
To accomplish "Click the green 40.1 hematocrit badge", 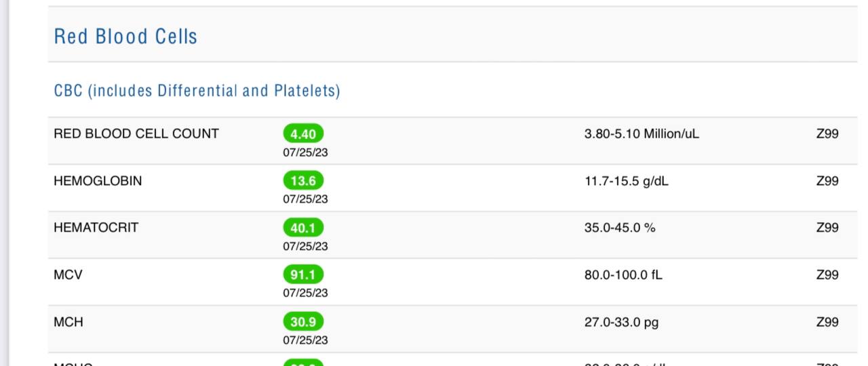I will click(303, 228).
